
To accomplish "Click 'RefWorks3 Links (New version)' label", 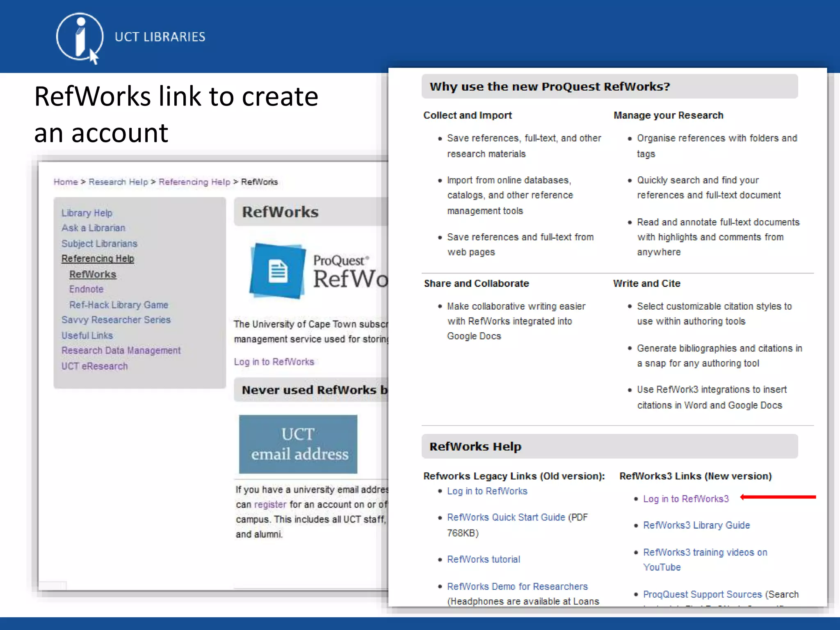I will pos(696,476).
